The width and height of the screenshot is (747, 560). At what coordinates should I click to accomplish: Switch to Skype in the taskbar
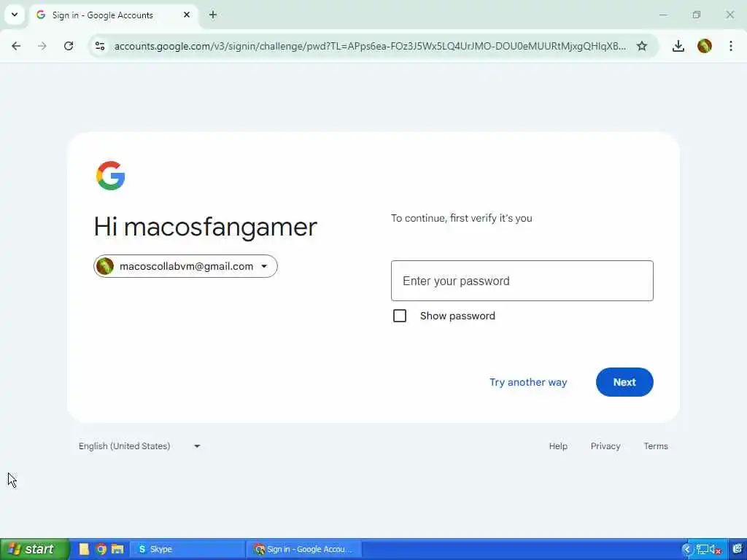(x=187, y=549)
